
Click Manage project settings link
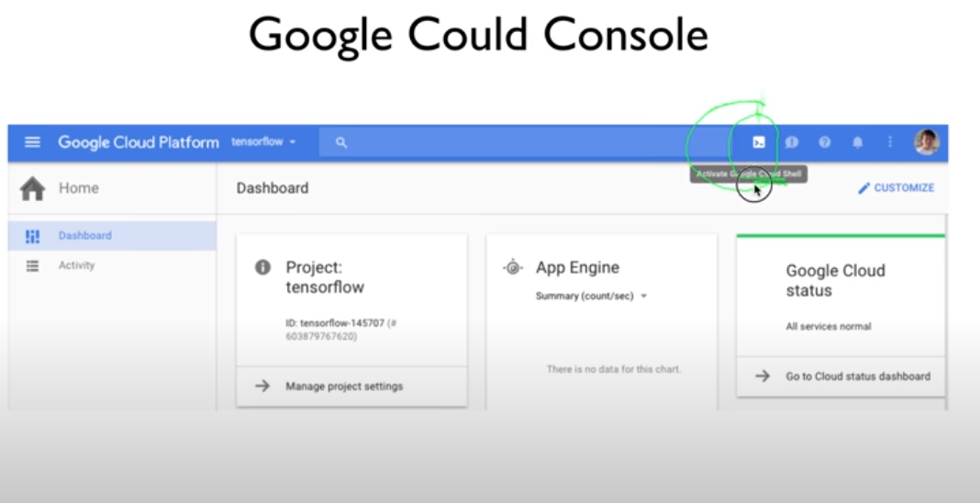344,386
